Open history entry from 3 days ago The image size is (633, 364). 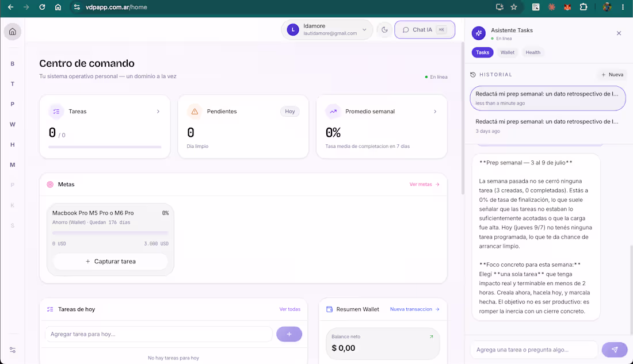548,126
